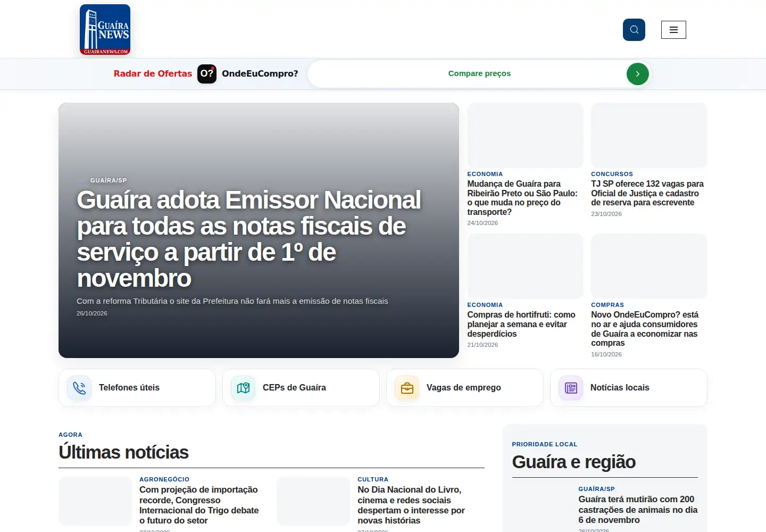Click the OndeEuCompro O? app icon
Viewport: 766px width, 532px height.
(207, 73)
